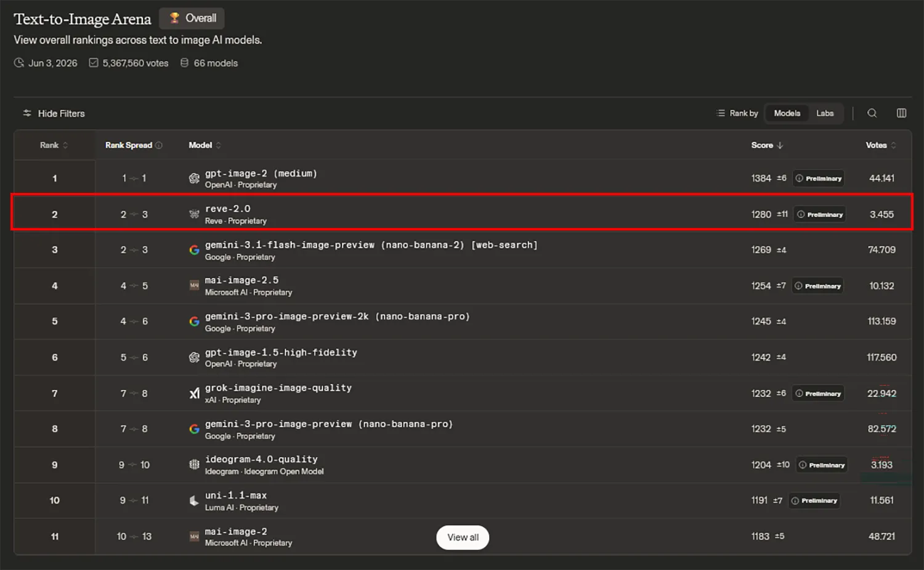Click Google logo beside gemini-3-pro-image-preview (nano-banana-pro)

coord(194,429)
